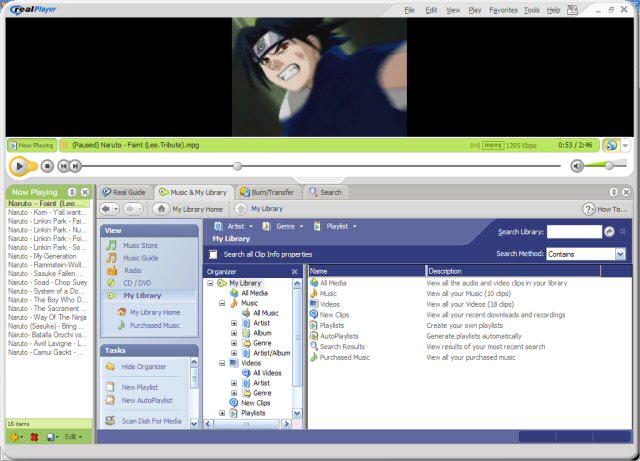Open the Genre dropdown in library header
Screen dimensions: 640x461
[283, 226]
